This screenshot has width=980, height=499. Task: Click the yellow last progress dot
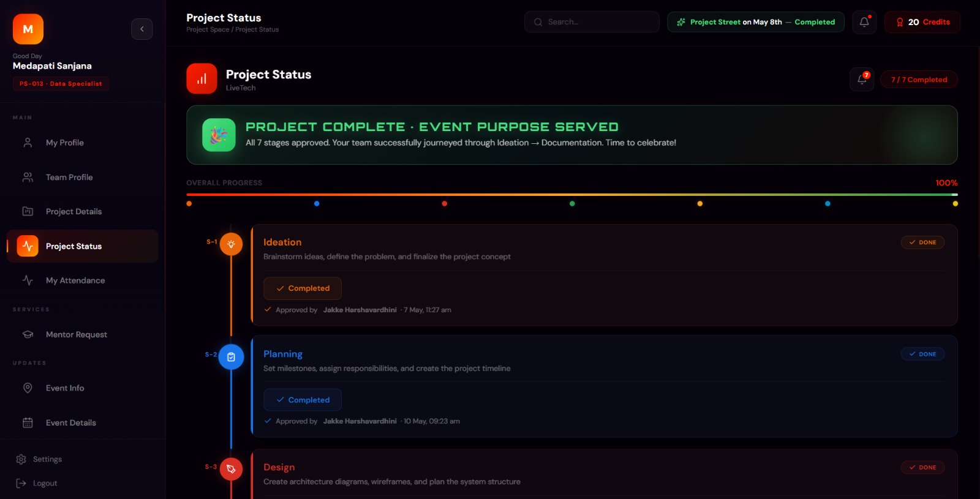click(956, 204)
